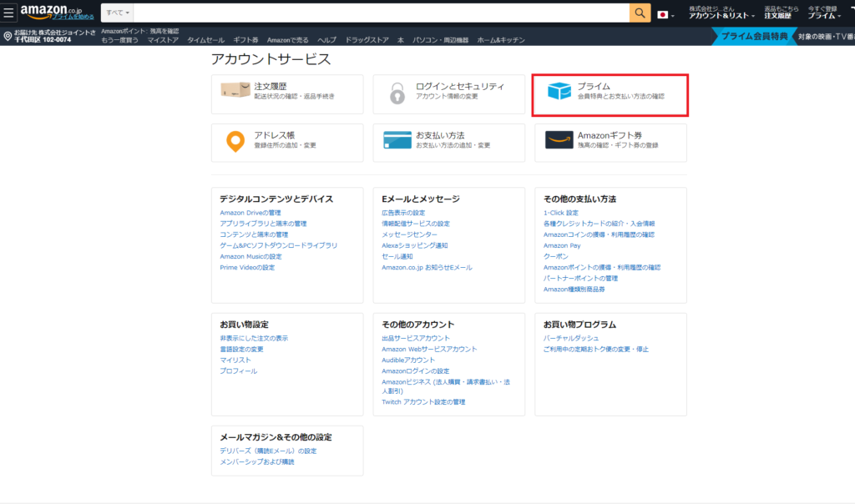Click the クーポン link

pos(555,258)
